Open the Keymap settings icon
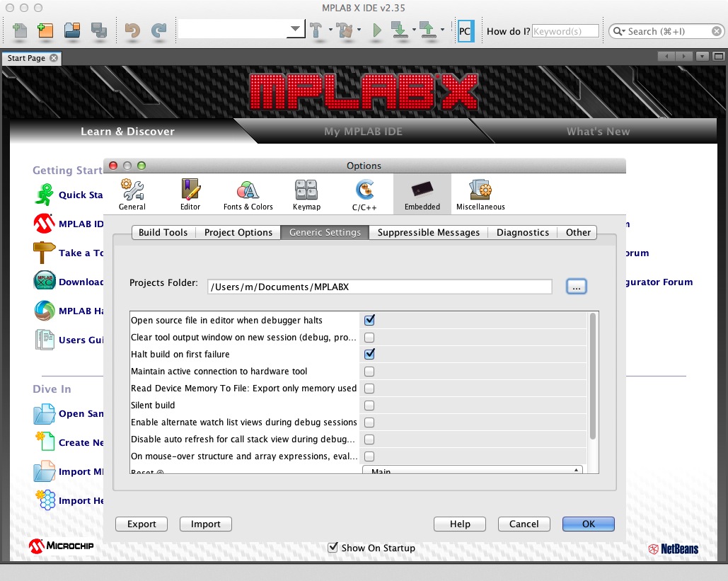The image size is (728, 581). [x=306, y=194]
